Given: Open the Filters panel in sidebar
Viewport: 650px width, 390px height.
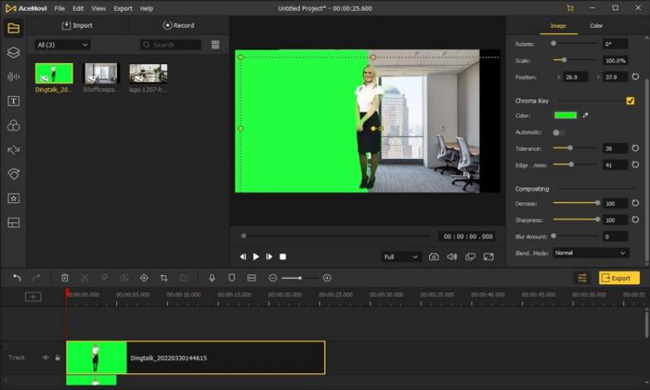Looking at the screenshot, I should coord(13,125).
